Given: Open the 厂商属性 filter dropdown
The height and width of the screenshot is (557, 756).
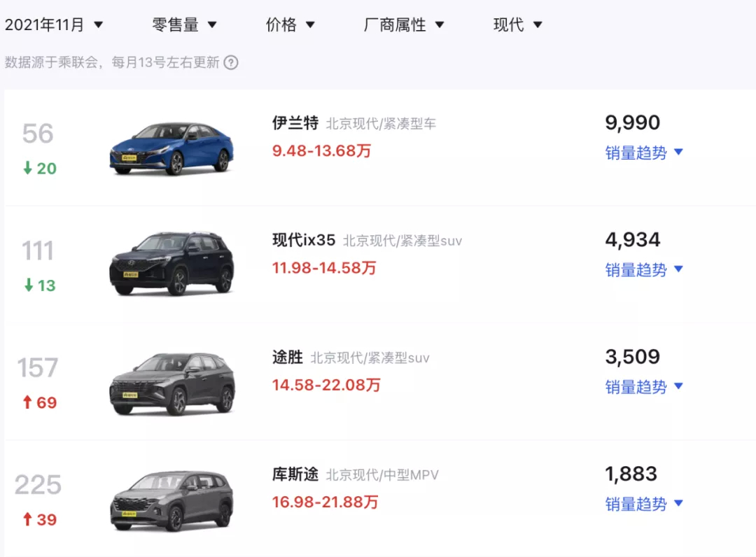Looking at the screenshot, I should tap(405, 24).
